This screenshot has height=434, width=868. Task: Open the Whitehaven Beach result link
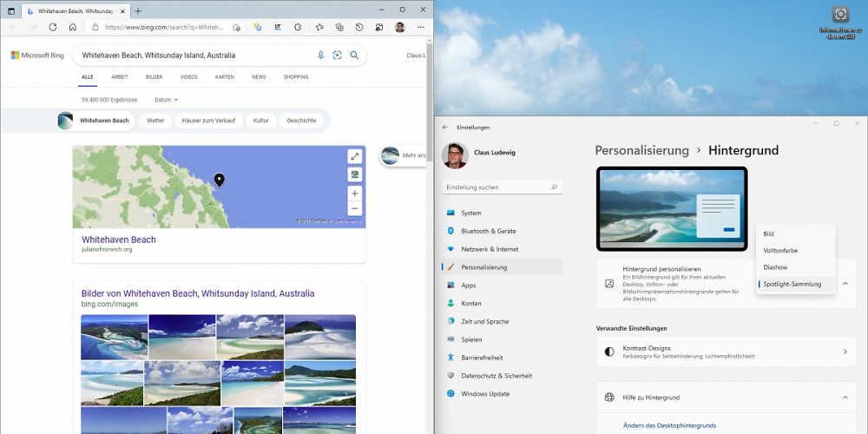click(118, 240)
